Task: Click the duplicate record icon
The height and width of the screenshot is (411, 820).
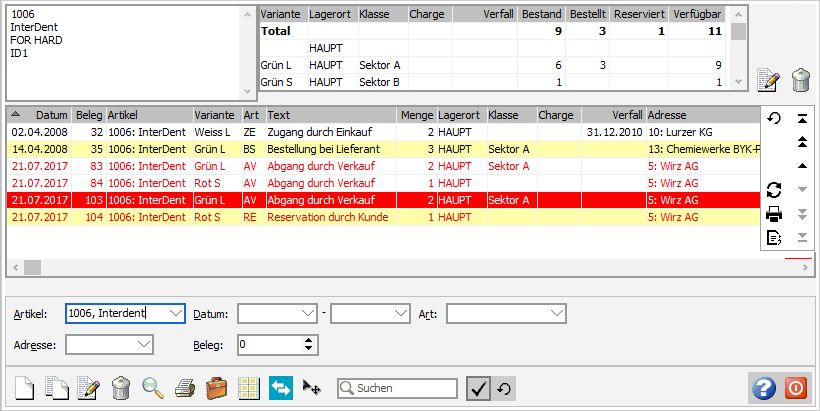Action: (57, 387)
